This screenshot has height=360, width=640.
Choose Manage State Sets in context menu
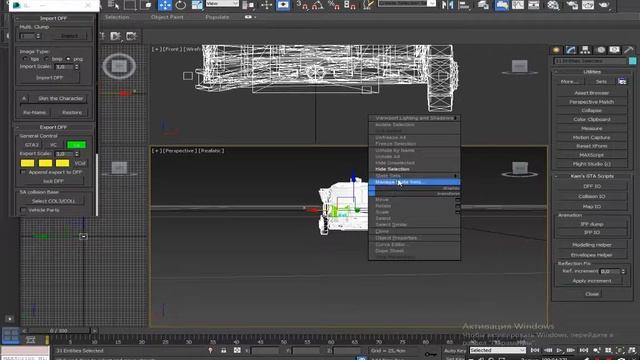[414, 182]
